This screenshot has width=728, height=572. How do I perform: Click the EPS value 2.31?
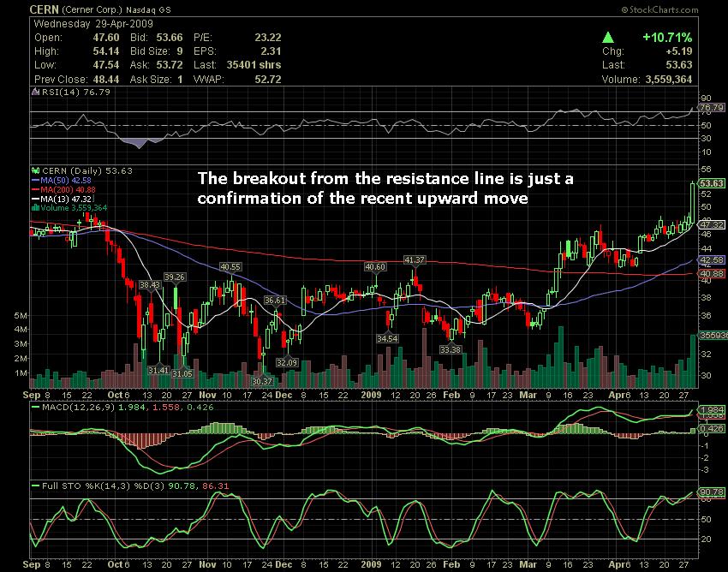(x=272, y=51)
